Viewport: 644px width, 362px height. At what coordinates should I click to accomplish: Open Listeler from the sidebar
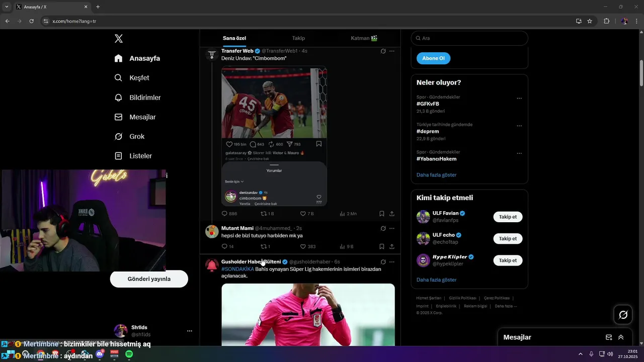(133, 156)
